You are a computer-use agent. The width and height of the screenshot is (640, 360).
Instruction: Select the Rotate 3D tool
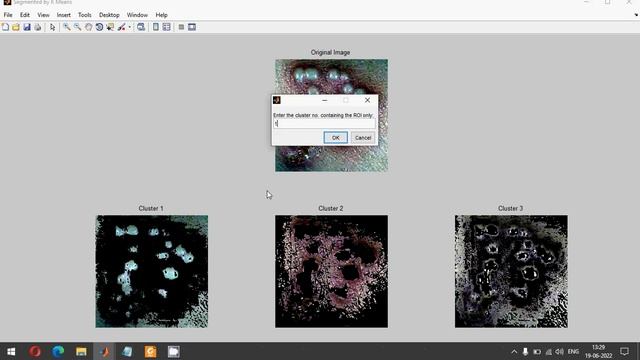(x=99, y=27)
